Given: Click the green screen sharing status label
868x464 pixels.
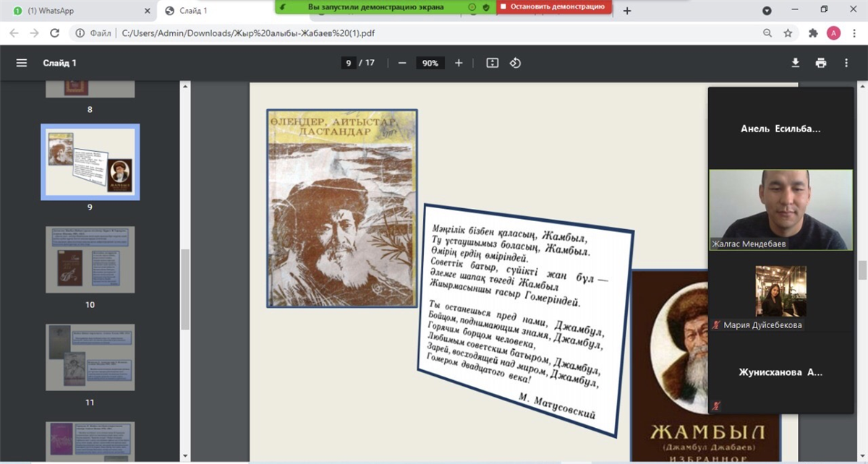Looking at the screenshot, I should coord(375,7).
